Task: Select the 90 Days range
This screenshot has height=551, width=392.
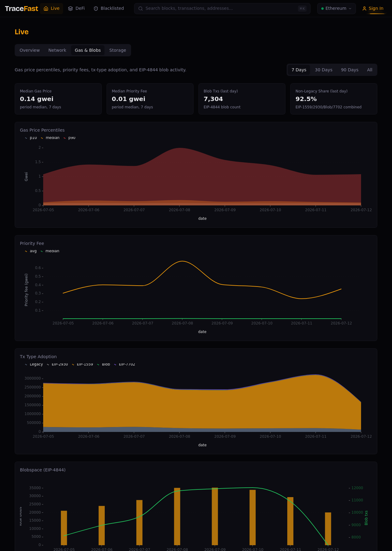Action: pyautogui.click(x=350, y=70)
